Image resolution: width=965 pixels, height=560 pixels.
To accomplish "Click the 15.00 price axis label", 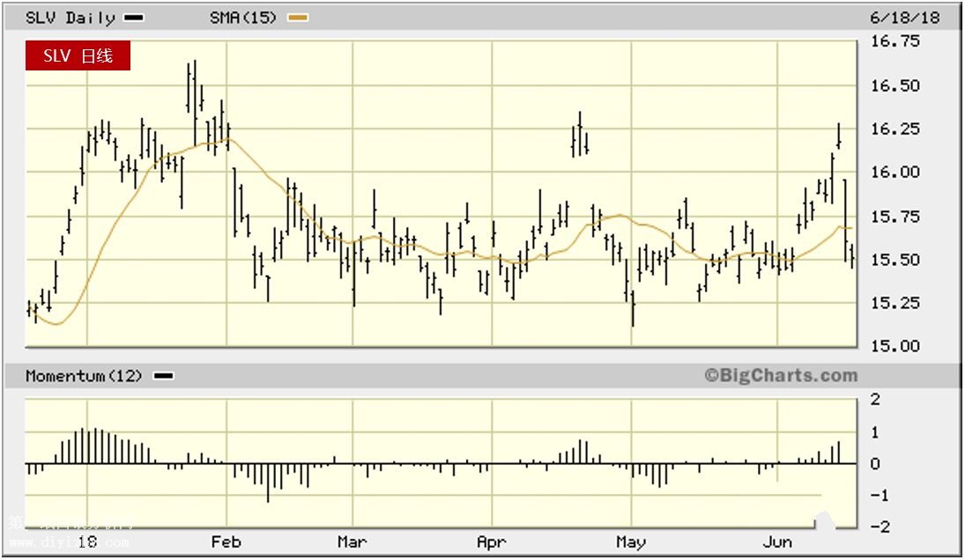I will (895, 346).
